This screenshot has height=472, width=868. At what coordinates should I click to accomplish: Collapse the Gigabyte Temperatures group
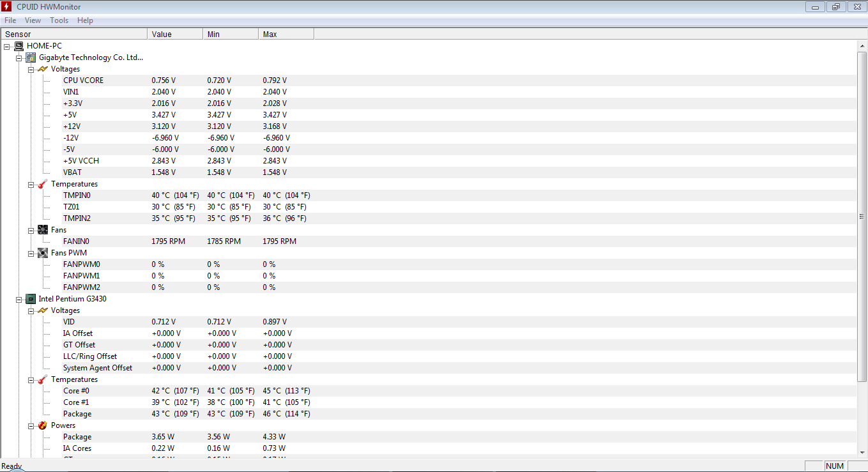31,184
